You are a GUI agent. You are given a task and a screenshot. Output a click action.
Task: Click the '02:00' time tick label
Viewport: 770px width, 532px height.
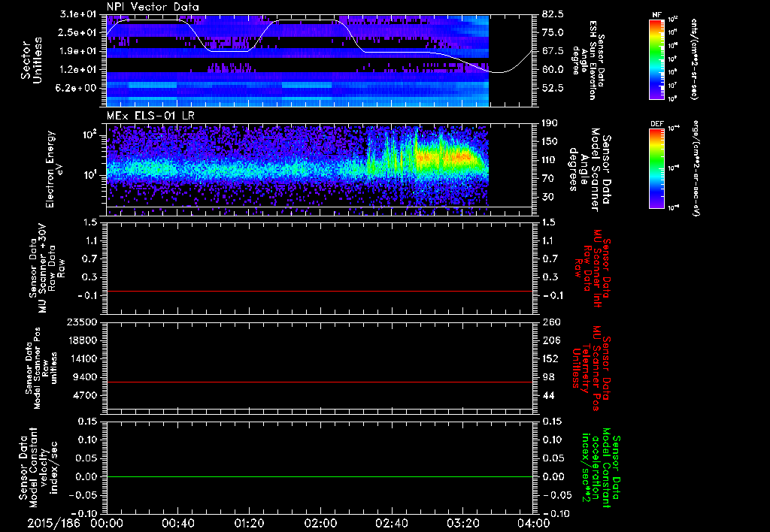[320, 523]
